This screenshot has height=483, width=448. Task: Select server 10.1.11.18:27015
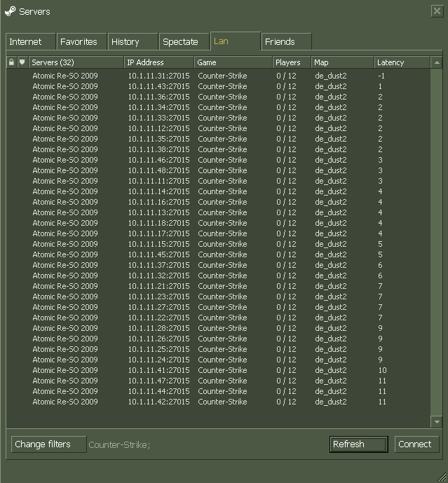pos(218,223)
